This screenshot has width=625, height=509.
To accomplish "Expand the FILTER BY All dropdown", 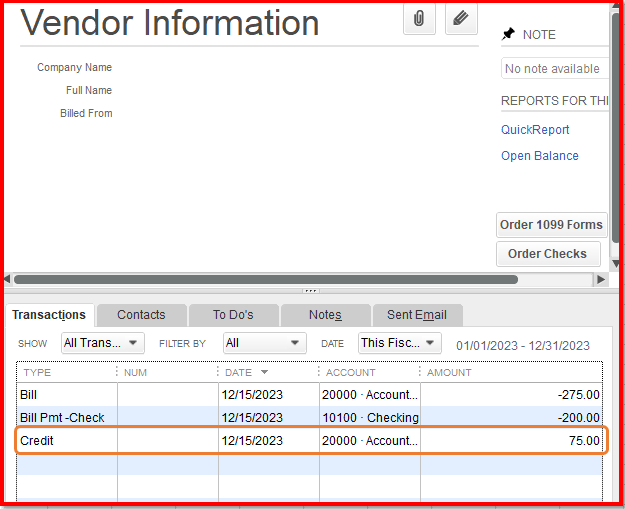I will tap(265, 343).
